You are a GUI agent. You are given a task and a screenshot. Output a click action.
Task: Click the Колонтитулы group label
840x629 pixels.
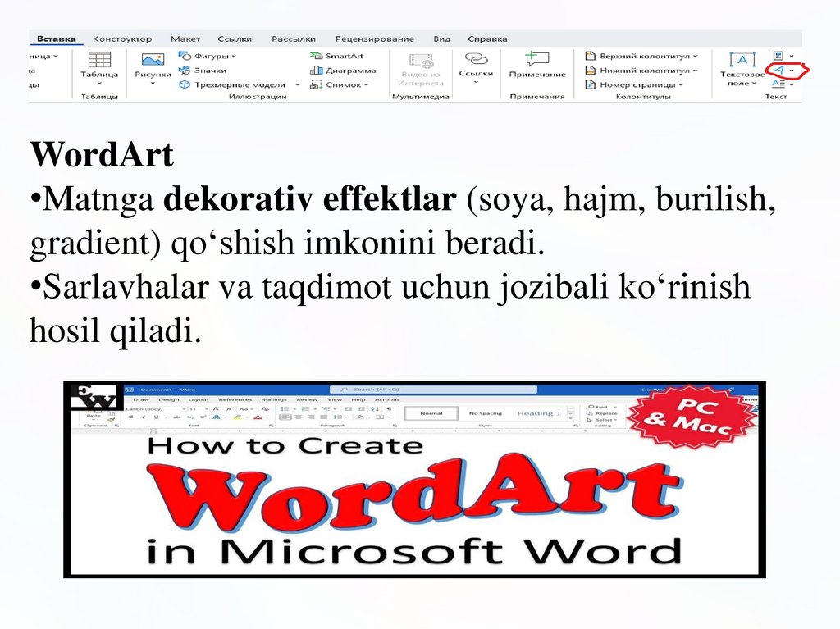coord(643,97)
